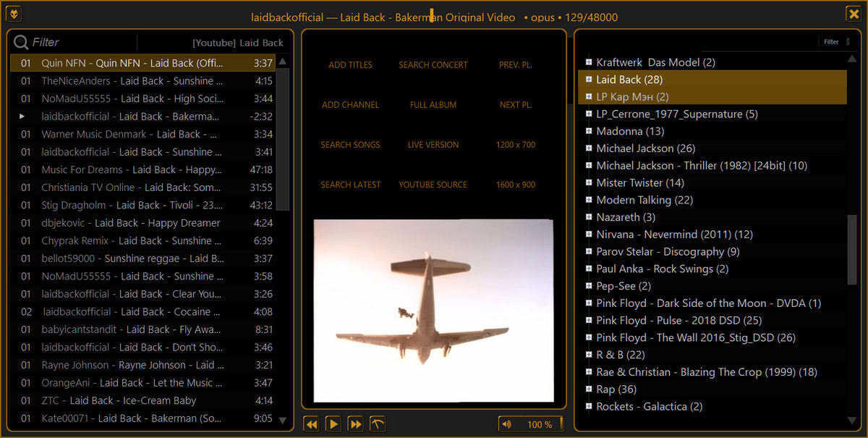The width and height of the screenshot is (868, 438).
Task: Select track ZTC - Laid Back - Ice-Cream Baby
Action: (143, 400)
